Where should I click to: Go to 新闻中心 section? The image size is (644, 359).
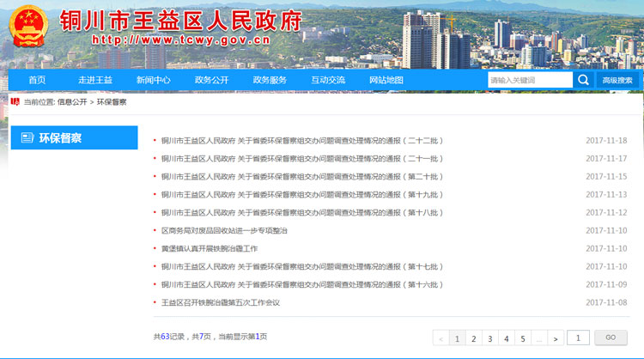point(153,80)
